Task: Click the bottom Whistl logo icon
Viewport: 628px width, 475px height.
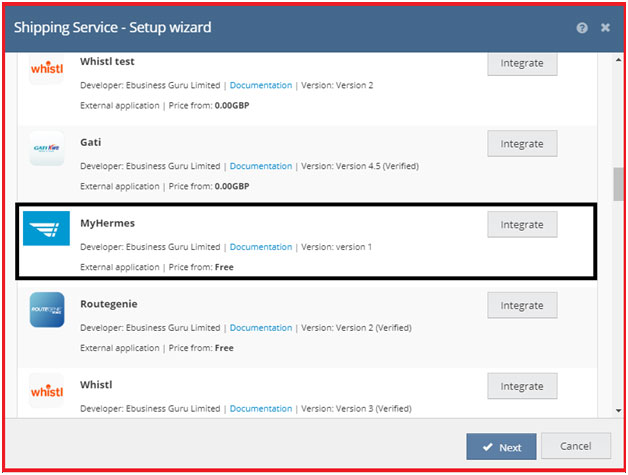Action: 47,391
